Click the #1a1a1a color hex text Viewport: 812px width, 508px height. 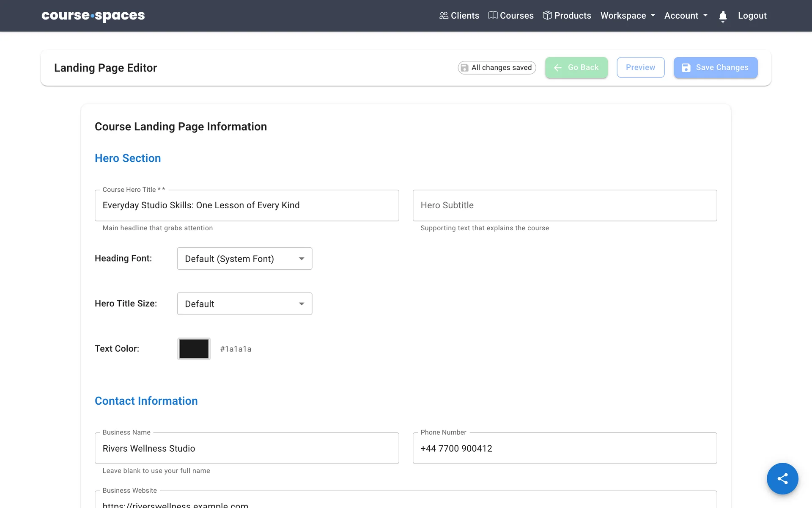click(236, 349)
